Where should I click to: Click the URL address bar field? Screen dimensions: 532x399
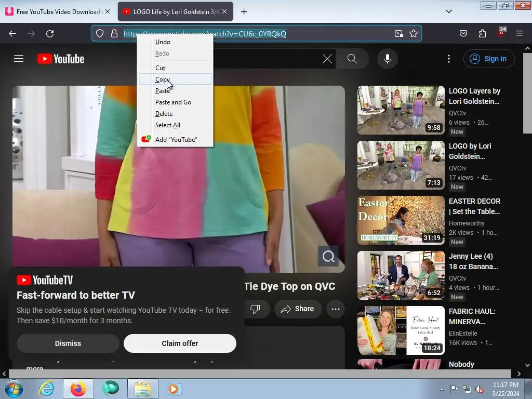(256, 34)
